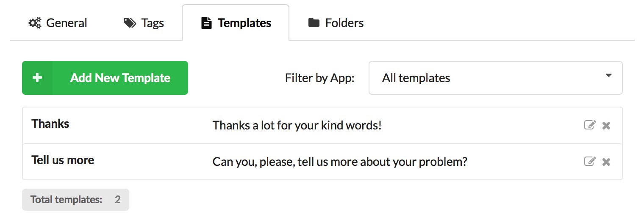Go to the Folders tab
Image resolution: width=644 pixels, height=220 pixels.
344,23
